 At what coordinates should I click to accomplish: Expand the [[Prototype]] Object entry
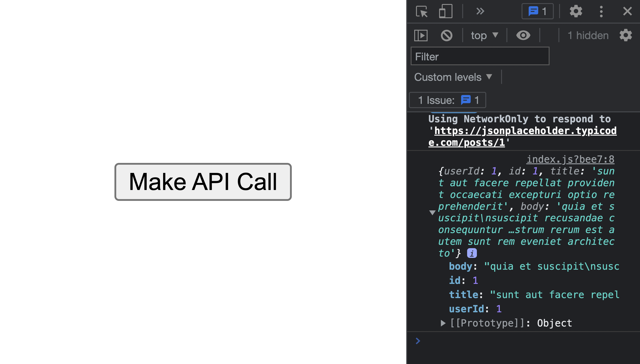[443, 323]
